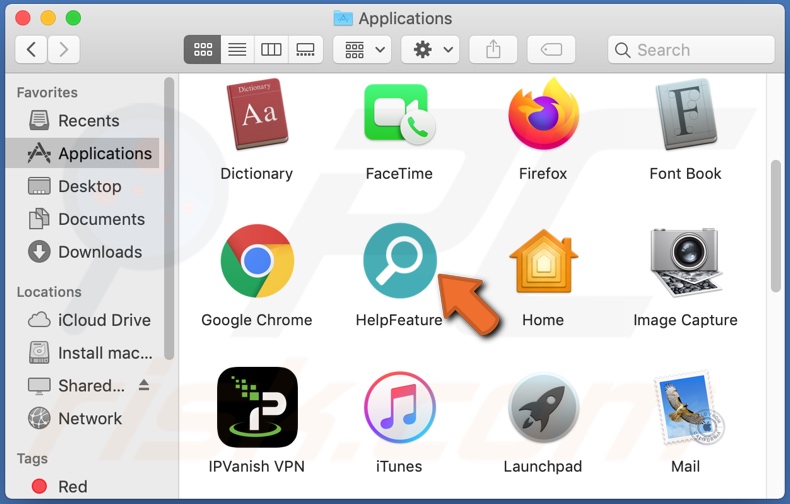Open Recents in the sidebar
Image resolution: width=790 pixels, height=504 pixels.
[x=83, y=120]
